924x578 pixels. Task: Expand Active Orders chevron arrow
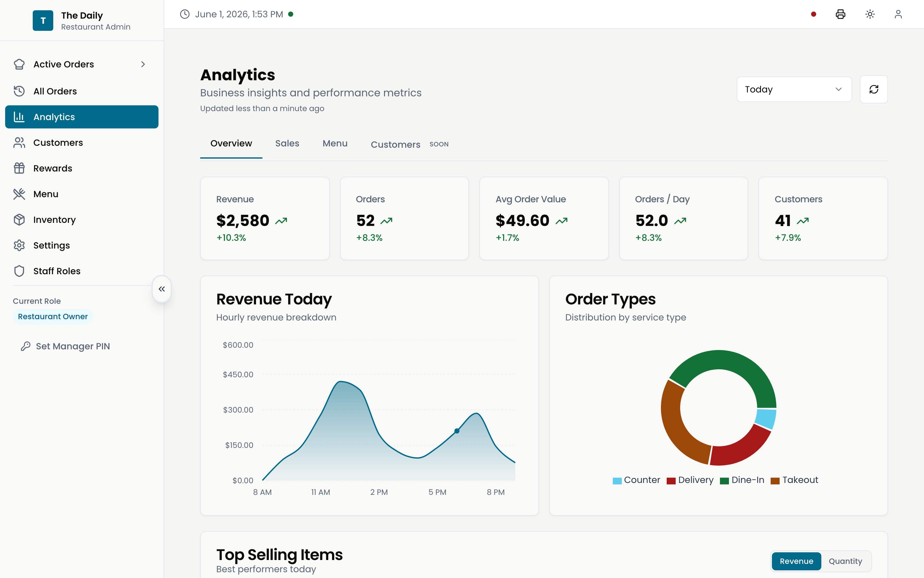point(143,64)
